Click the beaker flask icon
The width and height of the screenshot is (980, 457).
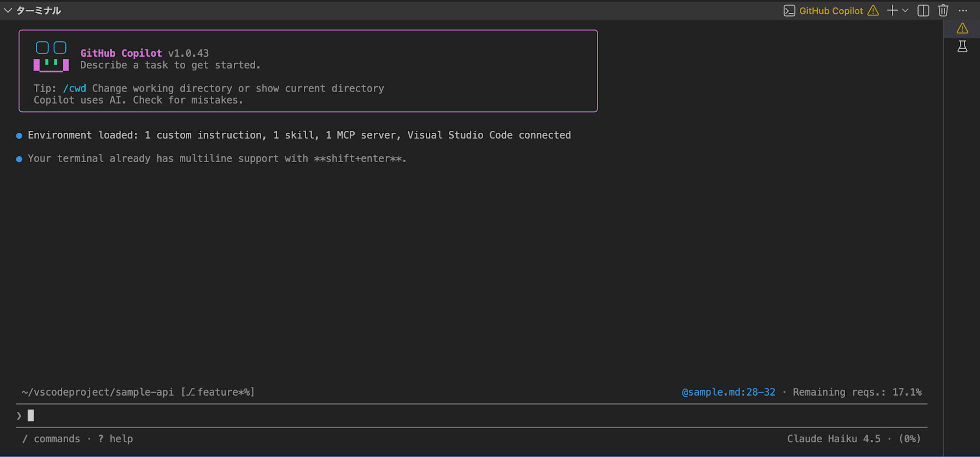click(962, 47)
